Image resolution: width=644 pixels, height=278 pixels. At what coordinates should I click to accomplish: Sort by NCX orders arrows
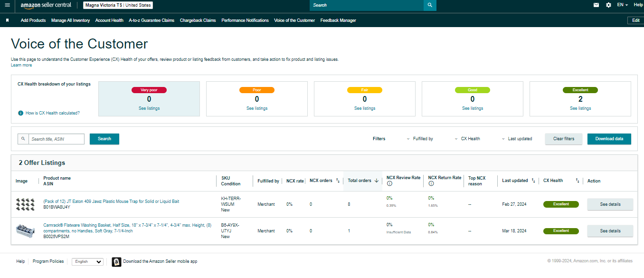pyautogui.click(x=338, y=181)
